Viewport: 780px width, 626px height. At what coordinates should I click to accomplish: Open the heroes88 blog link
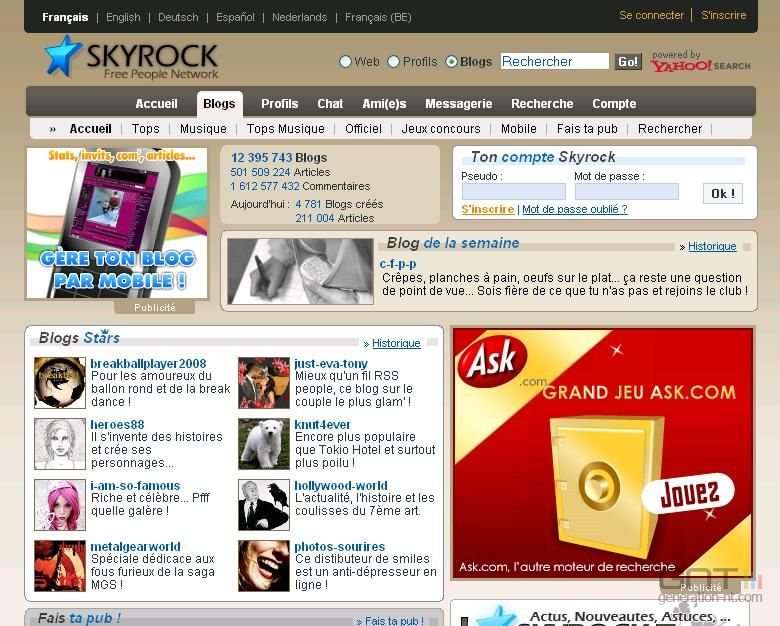coord(117,424)
